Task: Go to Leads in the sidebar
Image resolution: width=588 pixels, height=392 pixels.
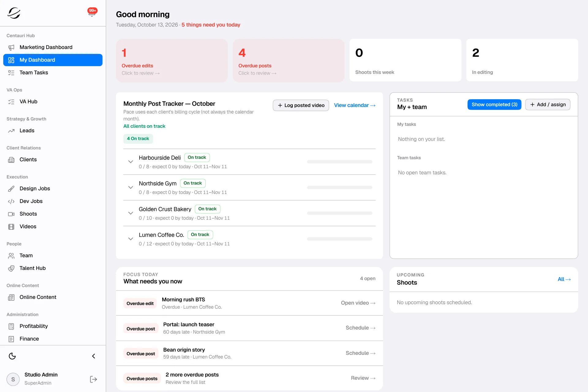Action: (x=53, y=130)
